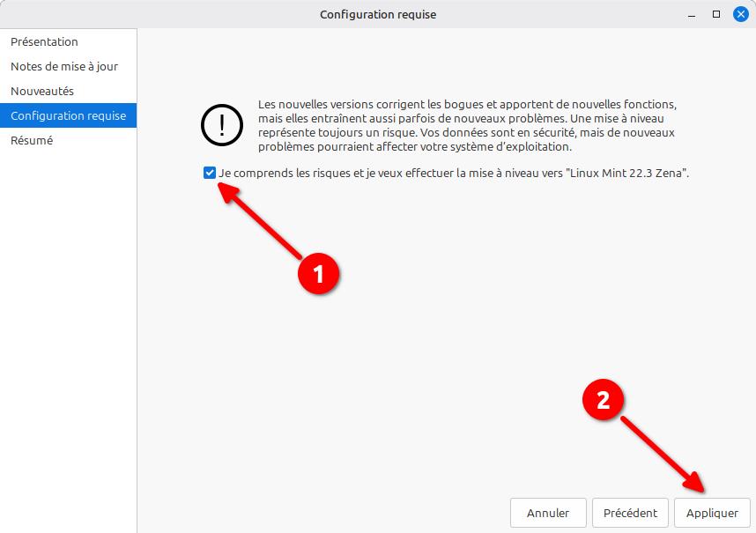Click the warning paragraph about upgrade risks
Viewport: 756px width, 533px height.
(x=467, y=125)
